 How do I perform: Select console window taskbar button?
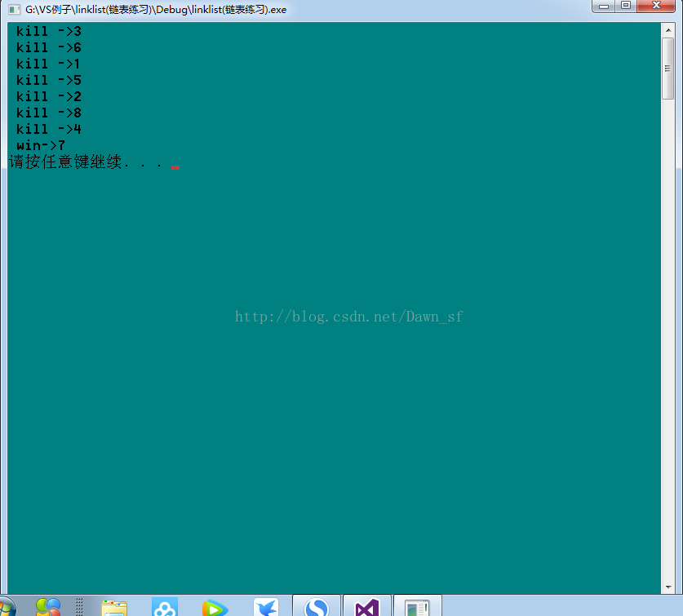point(418,606)
